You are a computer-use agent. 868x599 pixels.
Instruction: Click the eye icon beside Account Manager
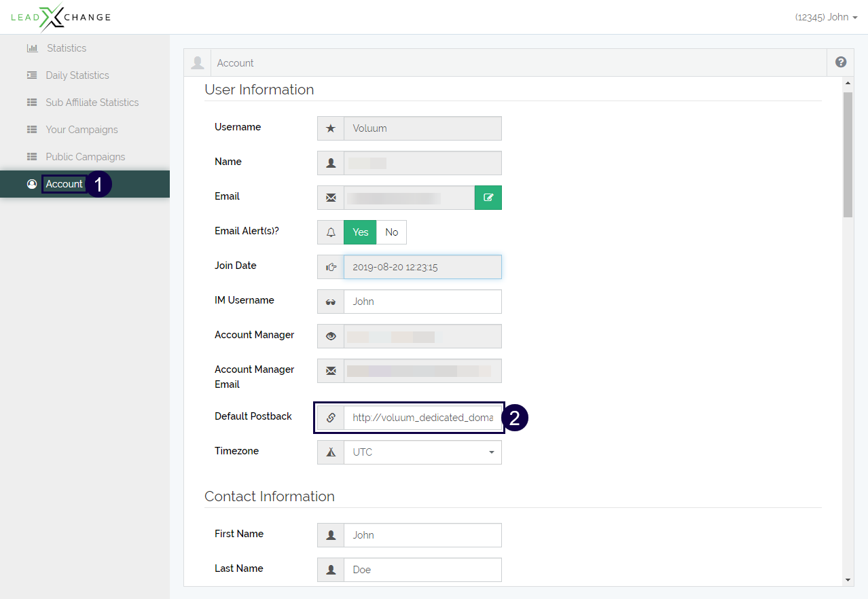coord(331,336)
